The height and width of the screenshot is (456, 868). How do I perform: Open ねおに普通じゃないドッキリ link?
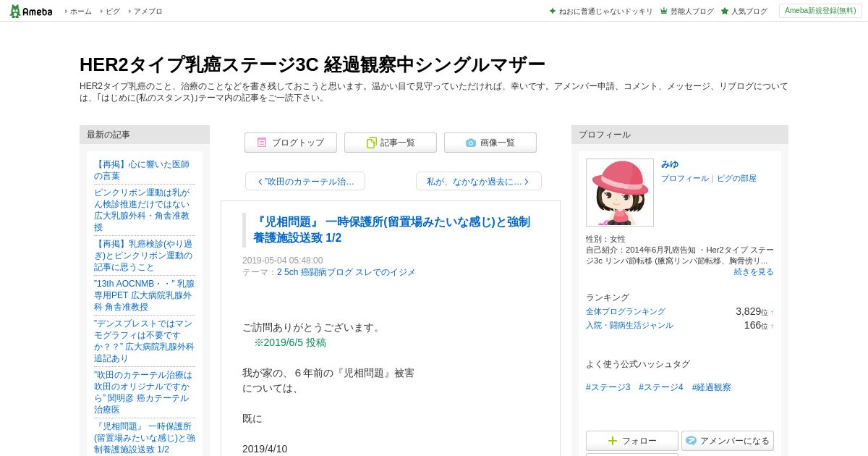point(605,11)
